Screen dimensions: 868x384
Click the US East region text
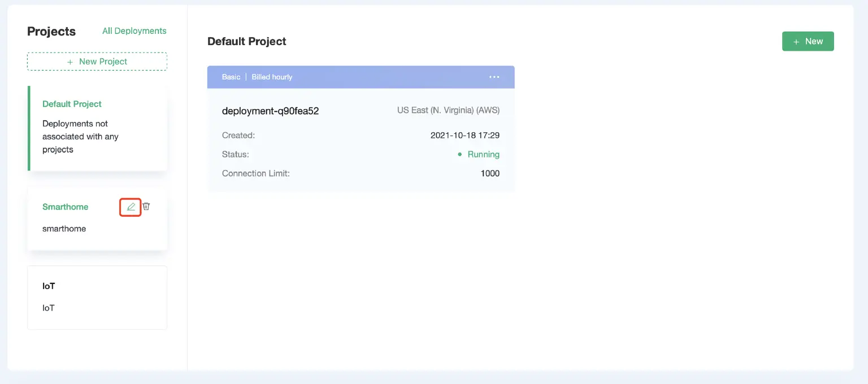tap(448, 110)
